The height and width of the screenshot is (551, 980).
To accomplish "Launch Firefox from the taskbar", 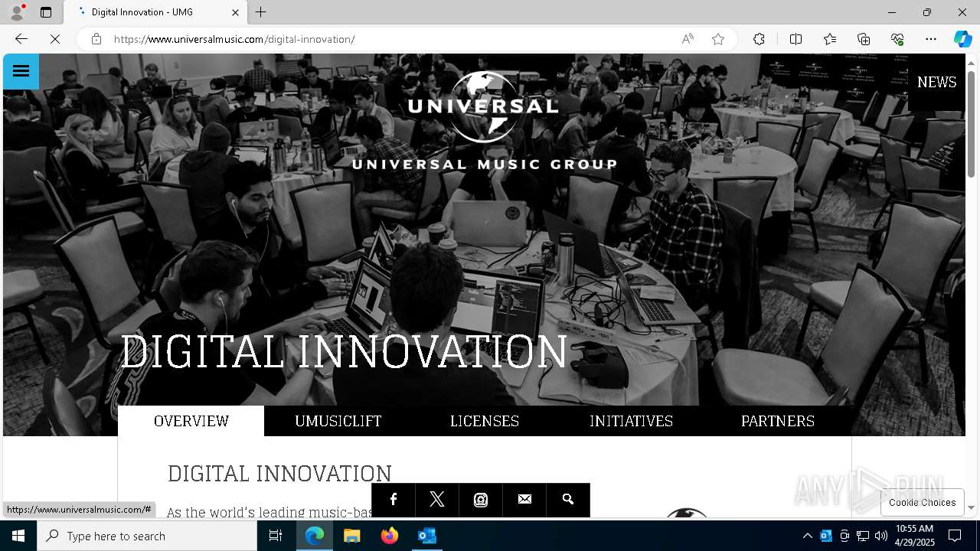I will tap(390, 536).
